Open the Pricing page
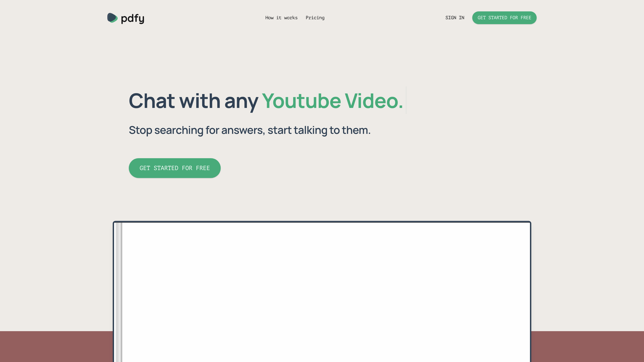Viewport: 644px width, 362px height. tap(315, 17)
